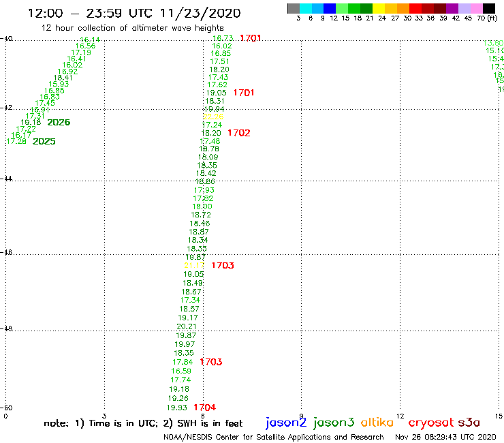Click the 19.26 wave height reading

178,398
